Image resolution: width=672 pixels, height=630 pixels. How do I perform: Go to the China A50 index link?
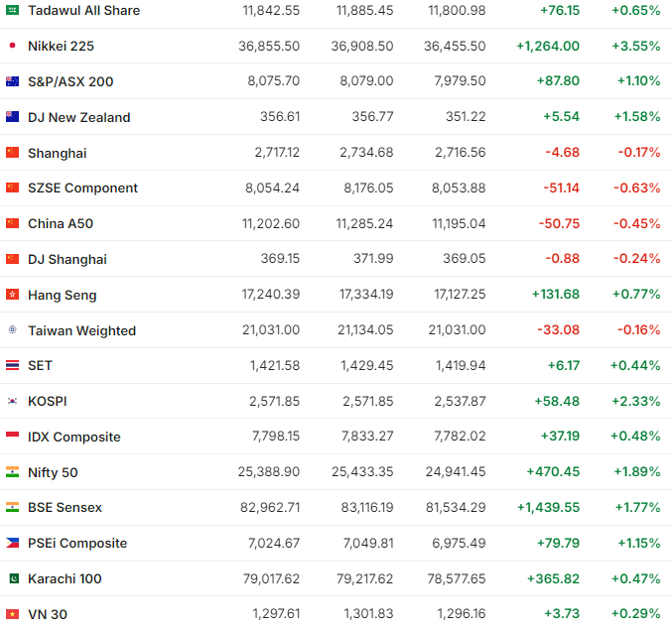[x=61, y=224]
